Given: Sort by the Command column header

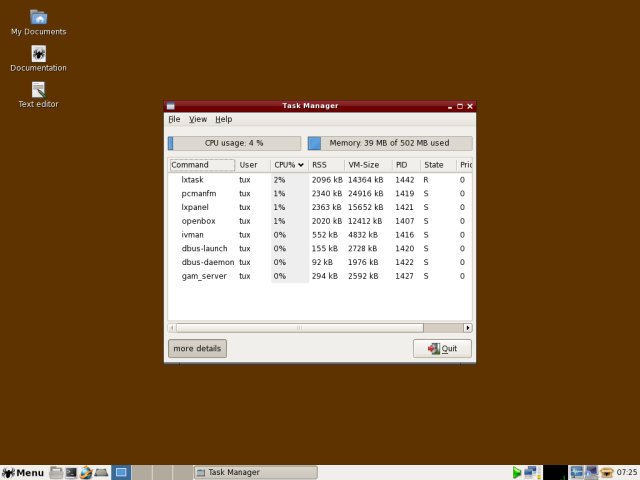Looking at the screenshot, I should click(x=202, y=165).
